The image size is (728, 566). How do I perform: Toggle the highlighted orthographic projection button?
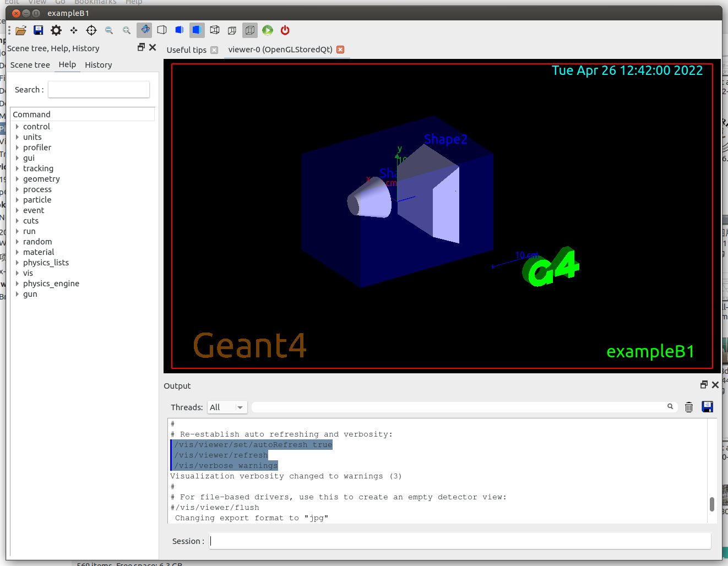point(250,30)
